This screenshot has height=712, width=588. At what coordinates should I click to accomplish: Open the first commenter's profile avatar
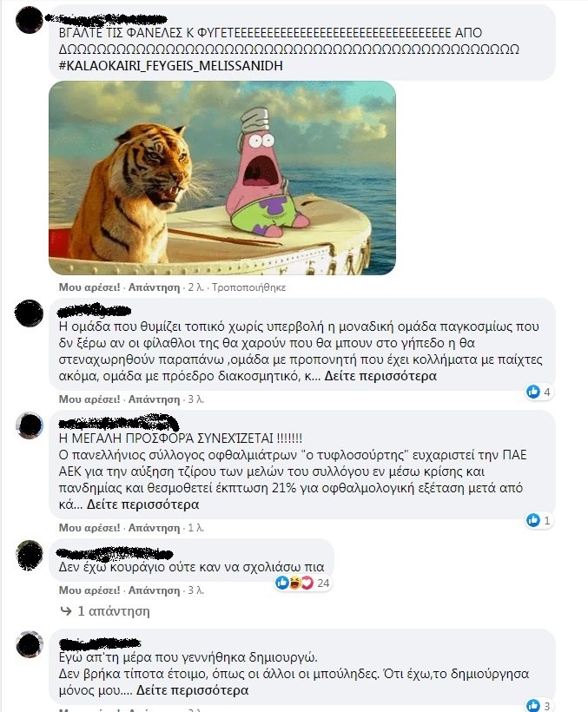click(29, 21)
